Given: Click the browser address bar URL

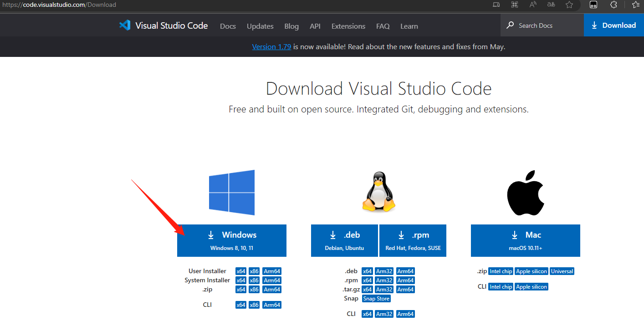Looking at the screenshot, I should [59, 5].
